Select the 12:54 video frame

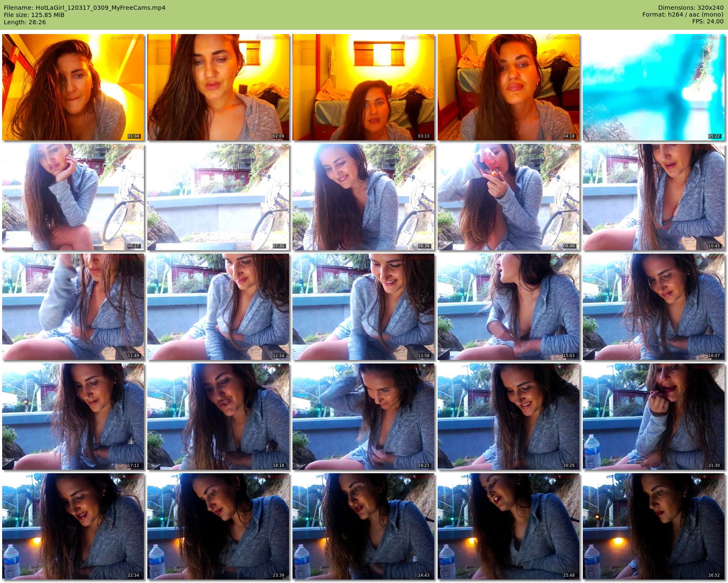tap(218, 307)
